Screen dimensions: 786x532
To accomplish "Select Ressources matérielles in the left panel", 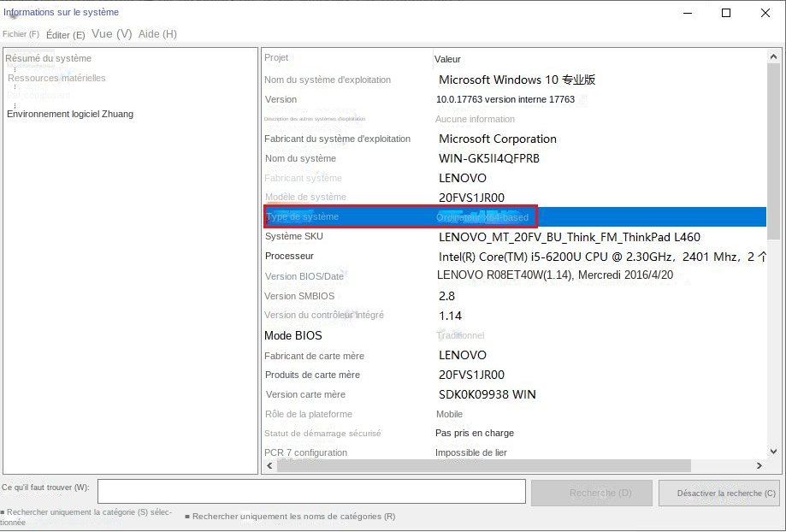I will click(x=55, y=77).
